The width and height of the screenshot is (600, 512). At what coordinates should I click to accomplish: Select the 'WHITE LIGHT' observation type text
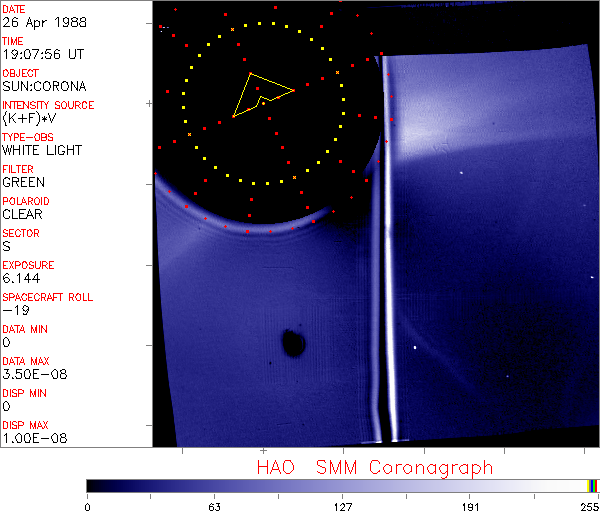point(42,150)
